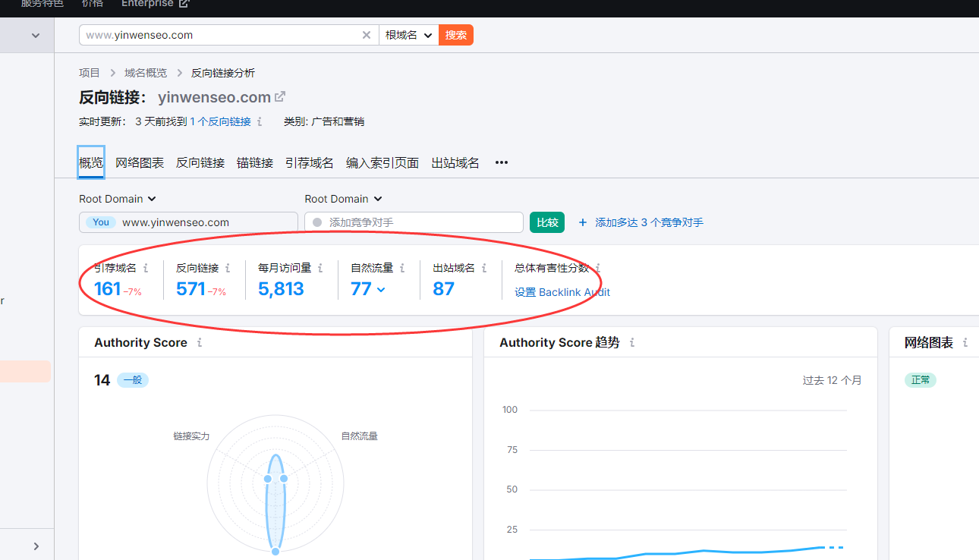Click info icon next to Authority Score heading
This screenshot has height=560, width=979.
200,343
